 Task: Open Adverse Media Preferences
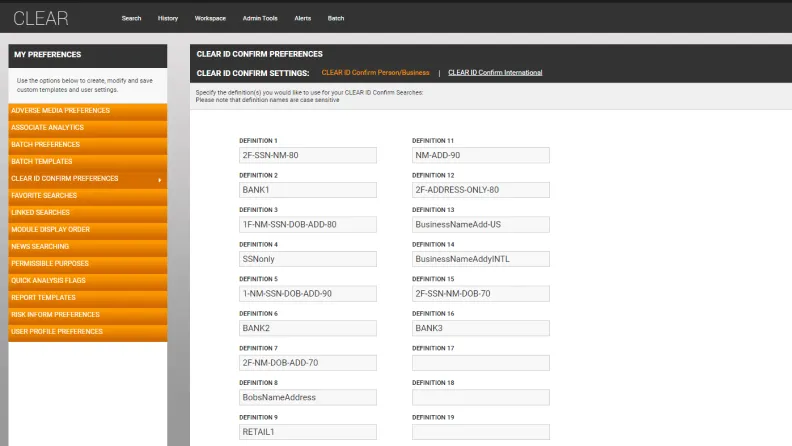tap(61, 111)
